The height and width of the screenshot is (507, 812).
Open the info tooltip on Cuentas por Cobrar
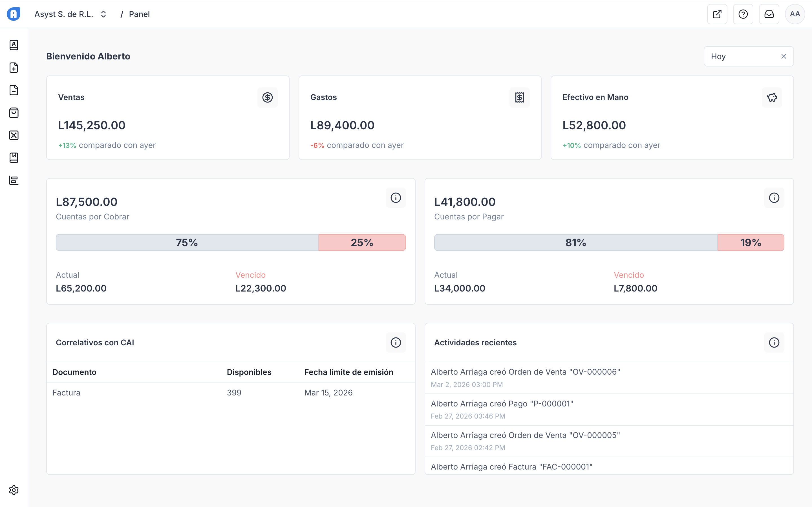pyautogui.click(x=396, y=198)
